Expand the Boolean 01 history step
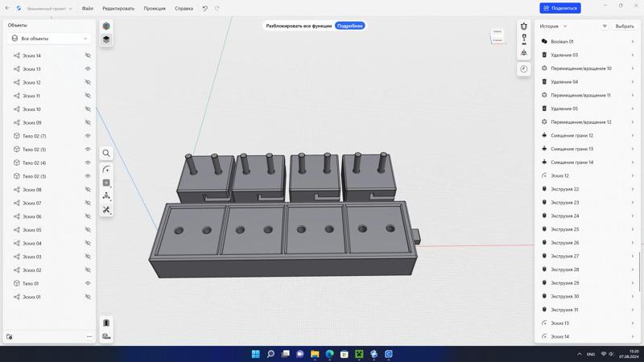This screenshot has width=644, height=362. [x=633, y=42]
